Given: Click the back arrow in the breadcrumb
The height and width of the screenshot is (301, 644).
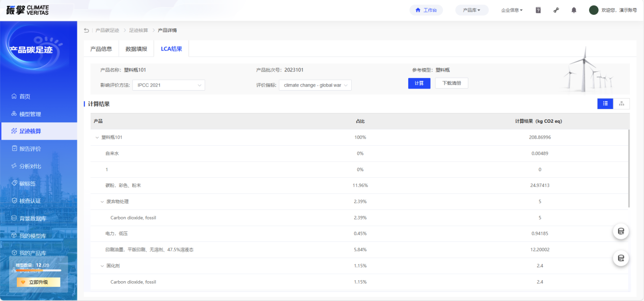Looking at the screenshot, I should 87,31.
